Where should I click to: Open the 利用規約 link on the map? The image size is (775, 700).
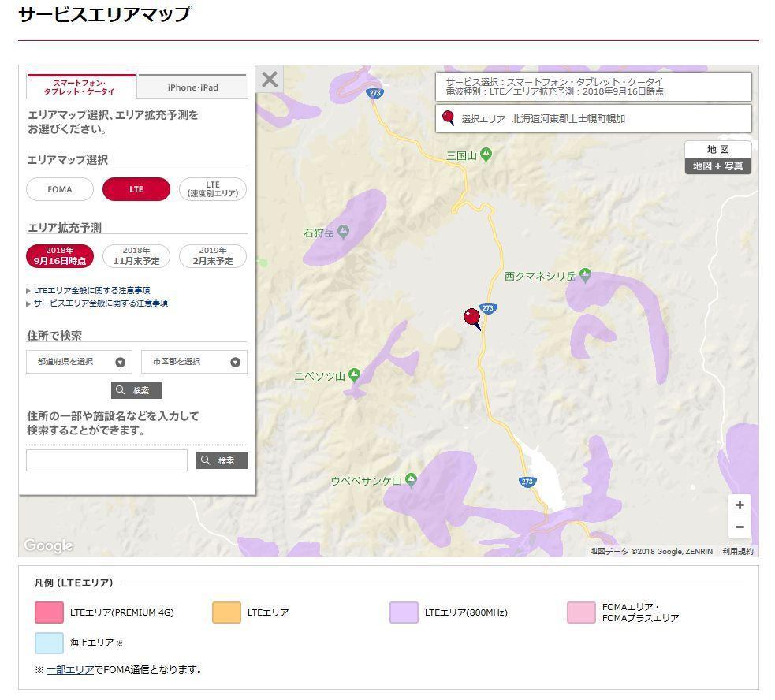[737, 551]
